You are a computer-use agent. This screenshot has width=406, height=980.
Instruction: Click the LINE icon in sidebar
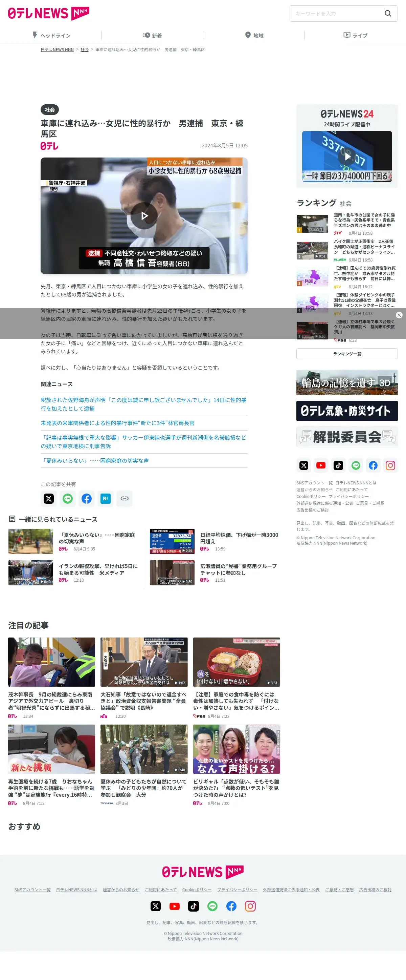click(x=356, y=465)
